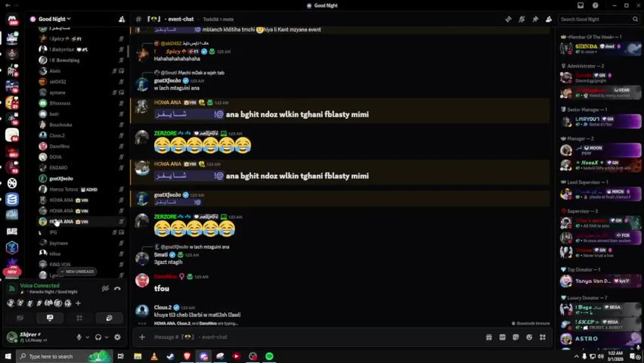Open the Activities button in voice panel

click(79, 318)
